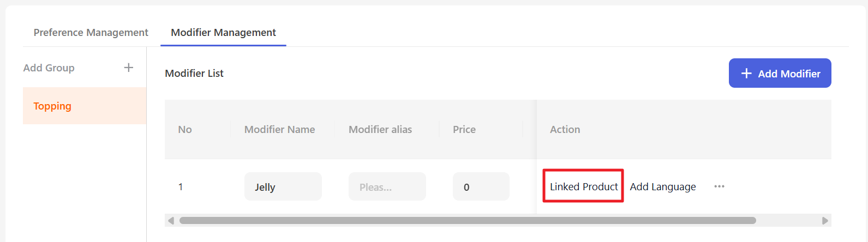
Task: Select the Topping group in sidebar
Action: [x=85, y=106]
